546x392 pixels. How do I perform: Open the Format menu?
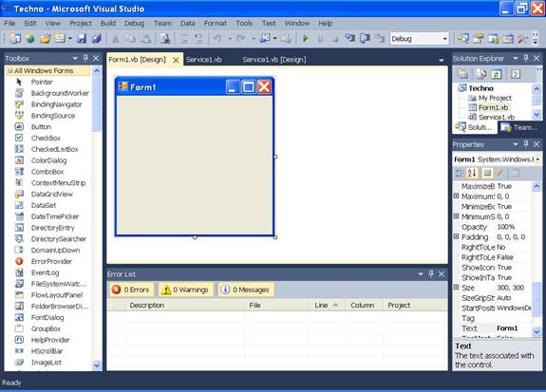click(216, 24)
